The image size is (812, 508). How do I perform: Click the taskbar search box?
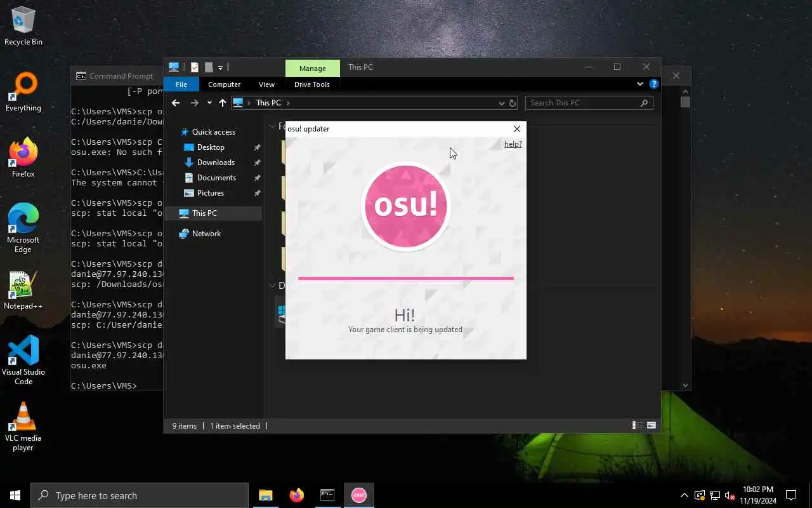coord(140,495)
